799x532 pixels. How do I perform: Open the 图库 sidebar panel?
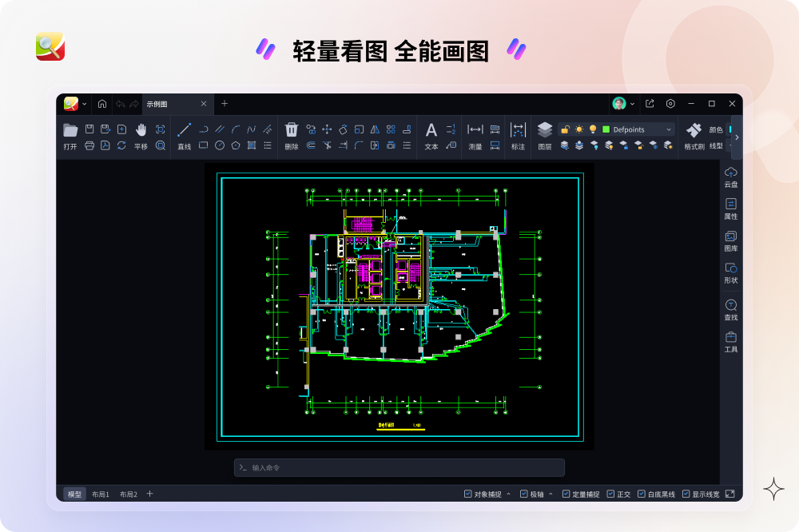click(x=730, y=240)
